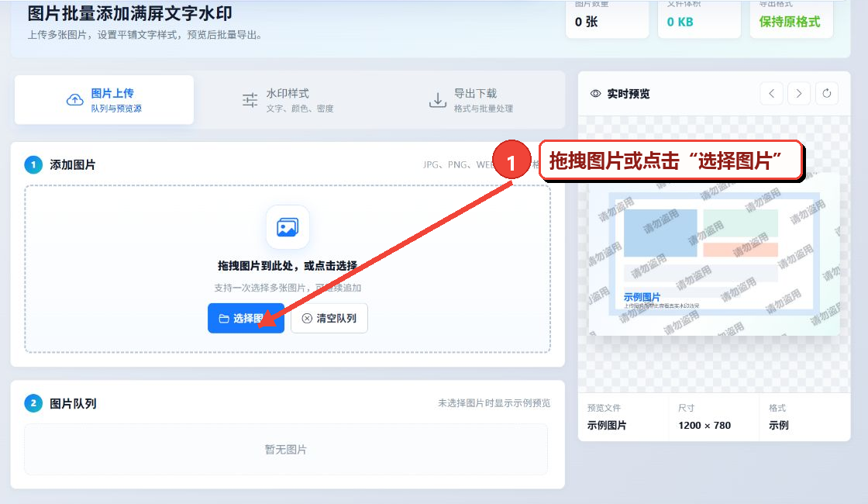
Task: Click the 示例图片 preview file name
Action: pyautogui.click(x=607, y=426)
